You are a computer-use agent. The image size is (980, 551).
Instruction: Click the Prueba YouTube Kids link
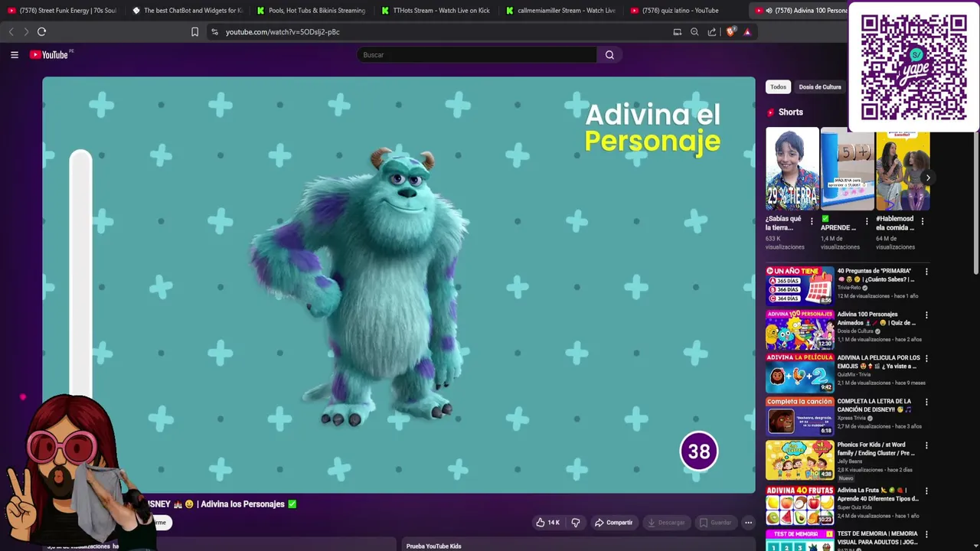[433, 546]
